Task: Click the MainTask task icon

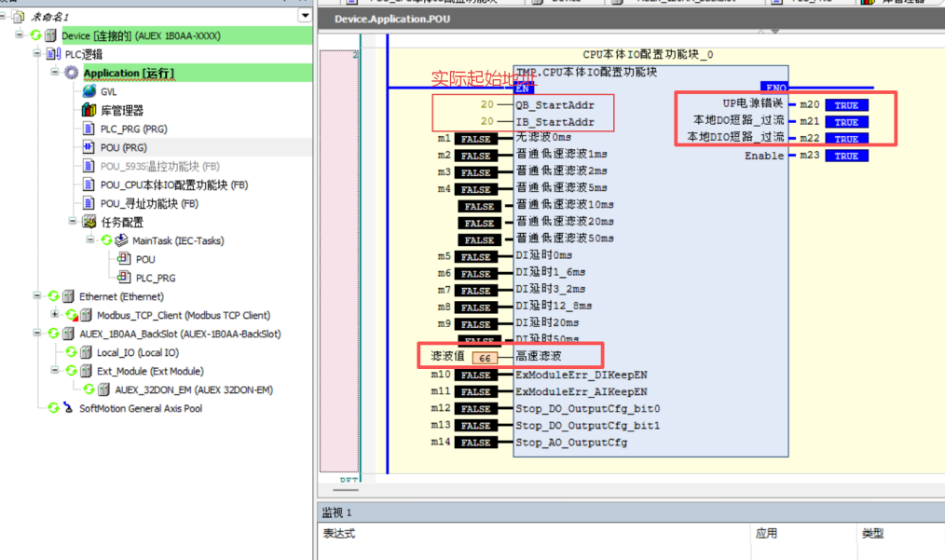Action: 121,240
